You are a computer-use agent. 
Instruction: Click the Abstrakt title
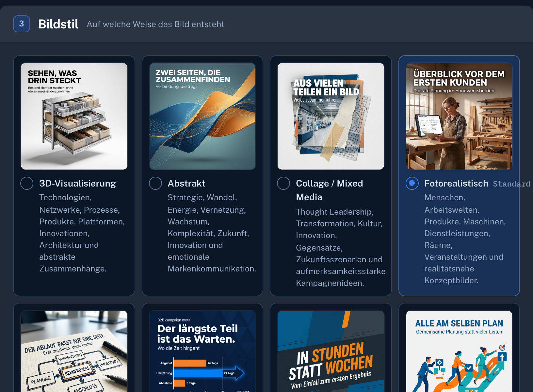pos(186,184)
